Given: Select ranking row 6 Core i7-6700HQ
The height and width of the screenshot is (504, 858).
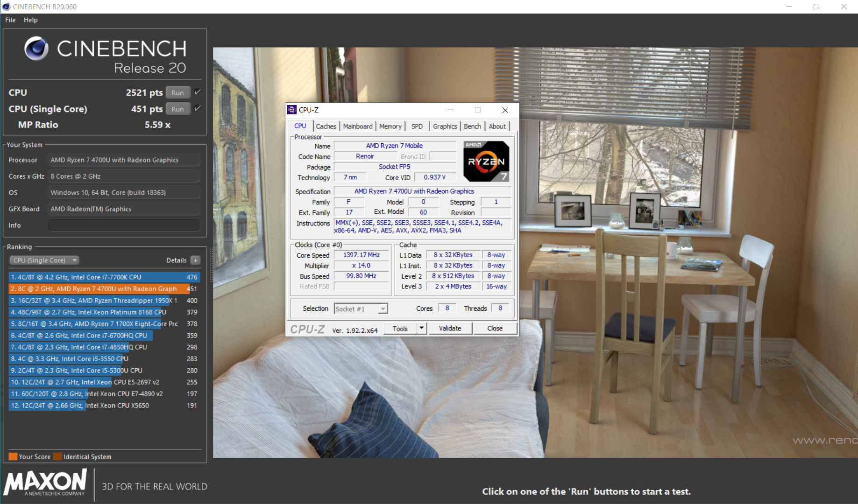Looking at the screenshot, I should pos(105,335).
